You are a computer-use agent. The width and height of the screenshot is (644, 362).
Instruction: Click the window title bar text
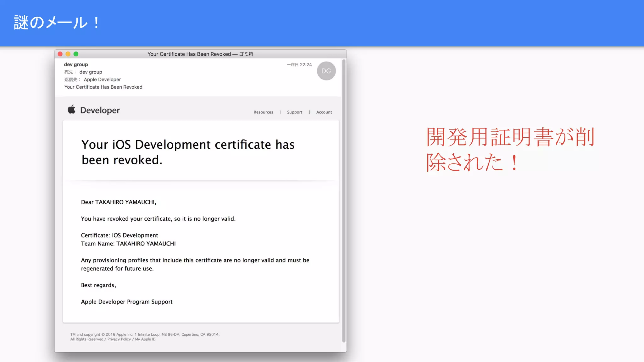tap(200, 54)
